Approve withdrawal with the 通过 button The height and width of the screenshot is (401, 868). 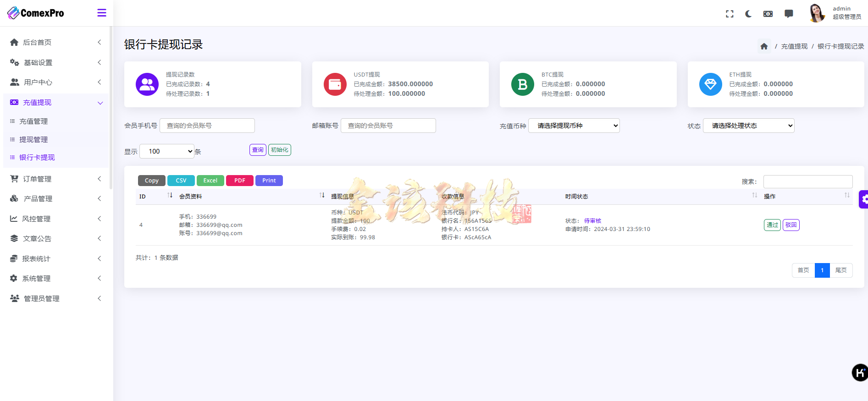(x=773, y=225)
